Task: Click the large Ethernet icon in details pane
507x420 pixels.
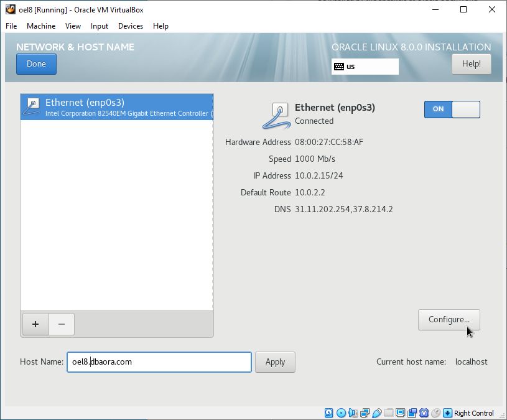Action: coord(277,116)
